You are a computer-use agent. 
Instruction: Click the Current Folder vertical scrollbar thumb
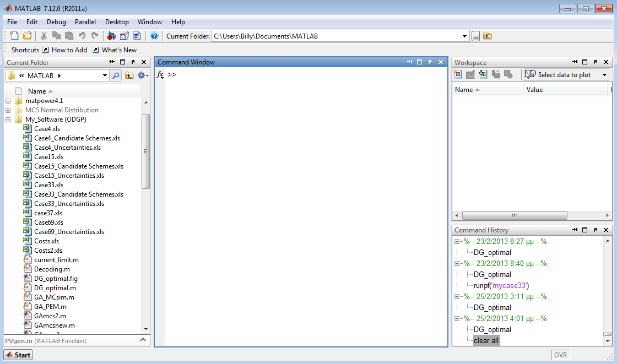[x=145, y=151]
